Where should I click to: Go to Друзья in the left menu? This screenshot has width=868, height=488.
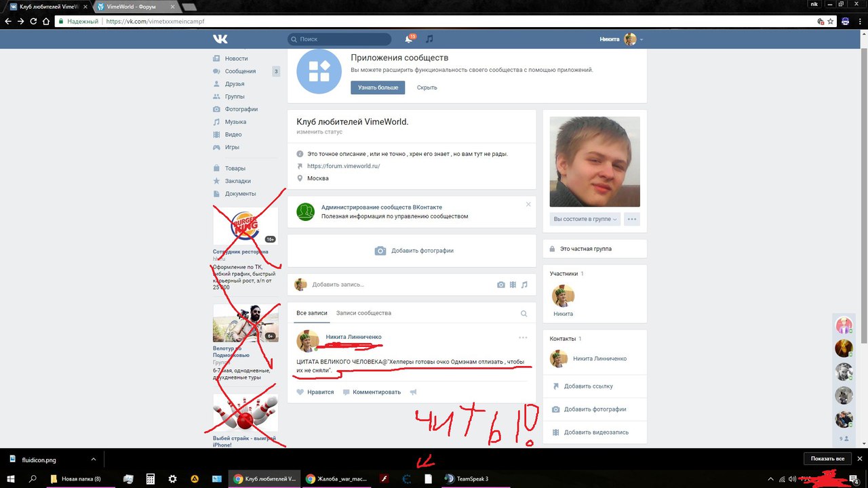[x=235, y=84]
